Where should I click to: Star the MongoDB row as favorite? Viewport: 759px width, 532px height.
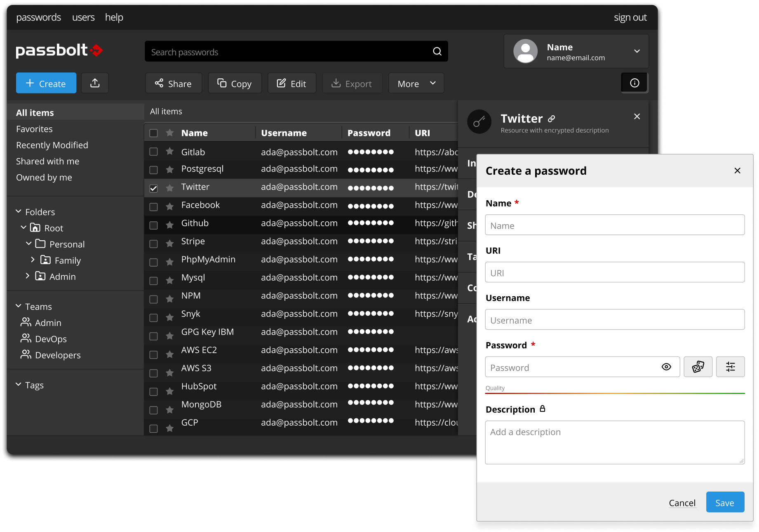[169, 409]
